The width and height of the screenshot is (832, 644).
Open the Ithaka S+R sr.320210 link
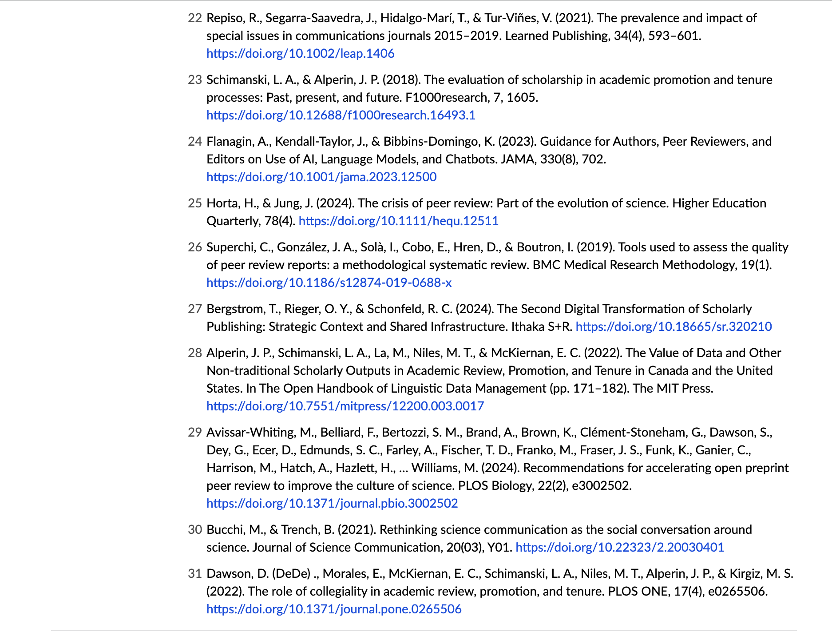674,327
